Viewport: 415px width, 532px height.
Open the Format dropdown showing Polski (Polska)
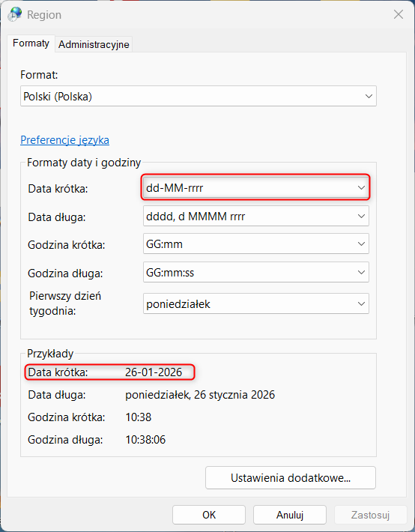[199, 97]
